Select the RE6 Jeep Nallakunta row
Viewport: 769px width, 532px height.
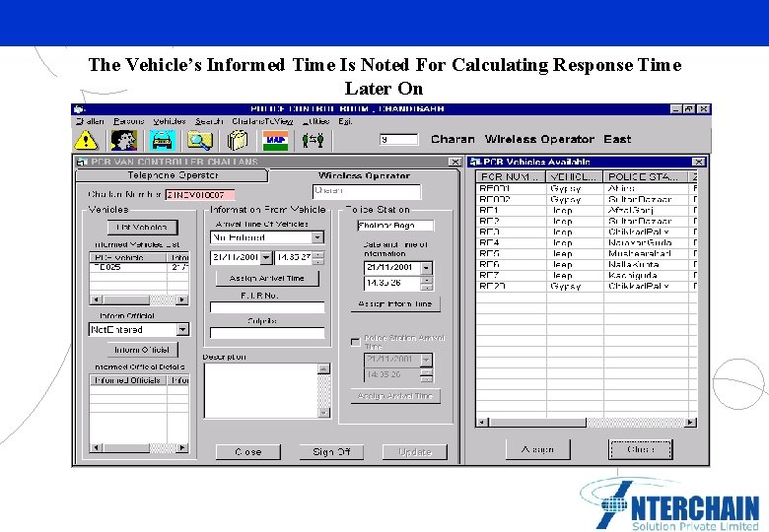pyautogui.click(x=586, y=264)
